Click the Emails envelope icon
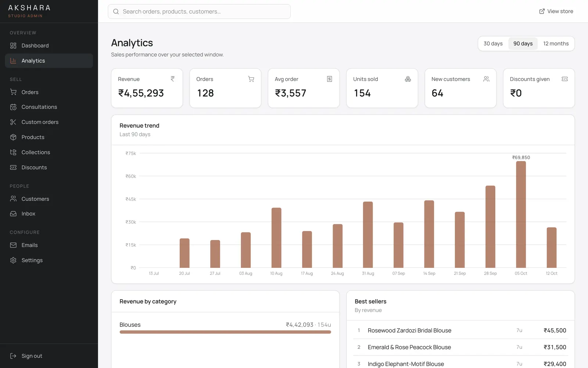This screenshot has width=588, height=368. point(13,245)
